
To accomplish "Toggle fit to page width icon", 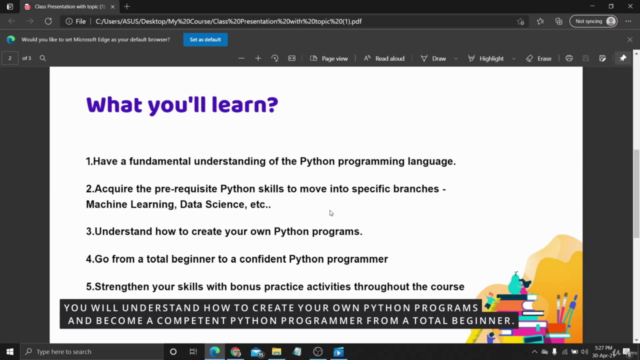I will (x=291, y=58).
